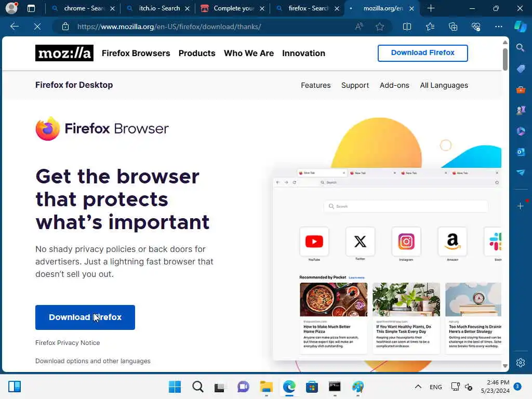Open the Firefox Browsers menu
Viewport: 532px width, 399px height.
136,54
